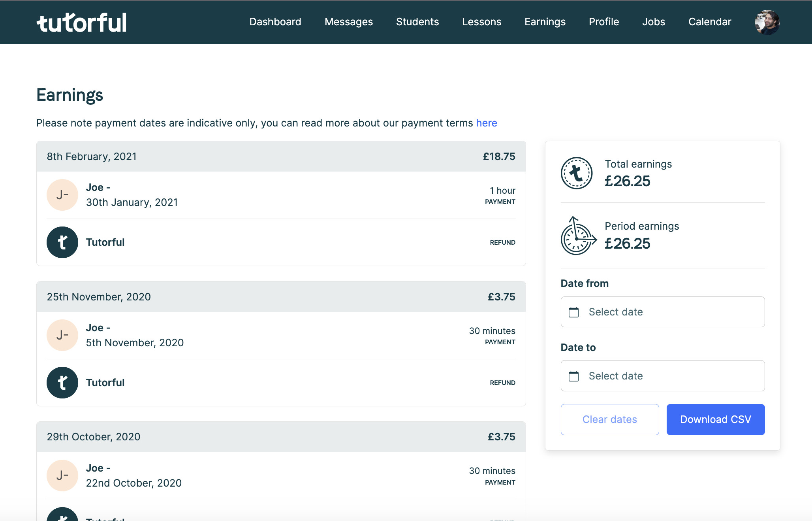The width and height of the screenshot is (812, 521).
Task: Follow the payment terms 'here' link
Action: point(487,123)
